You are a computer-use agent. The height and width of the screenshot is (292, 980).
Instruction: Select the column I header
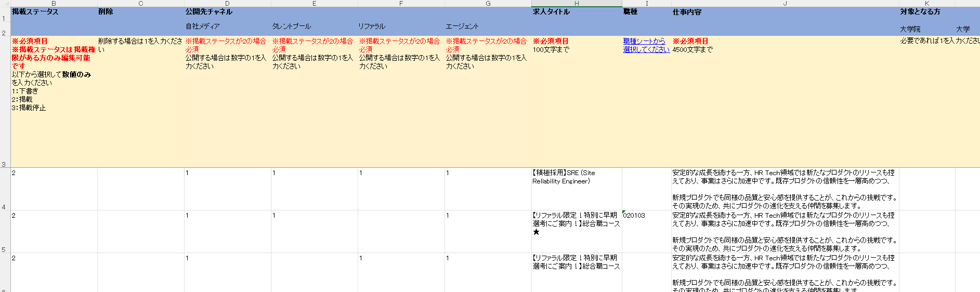pyautogui.click(x=646, y=3)
